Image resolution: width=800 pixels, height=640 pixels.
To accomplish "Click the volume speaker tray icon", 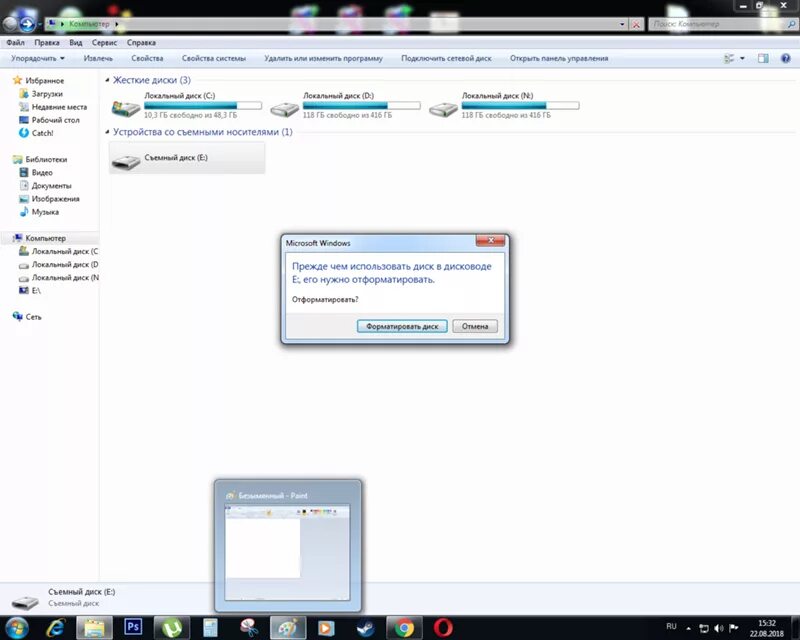I will (719, 628).
